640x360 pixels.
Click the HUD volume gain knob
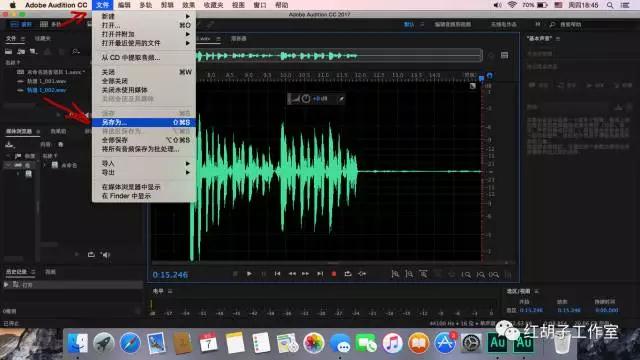pos(306,98)
